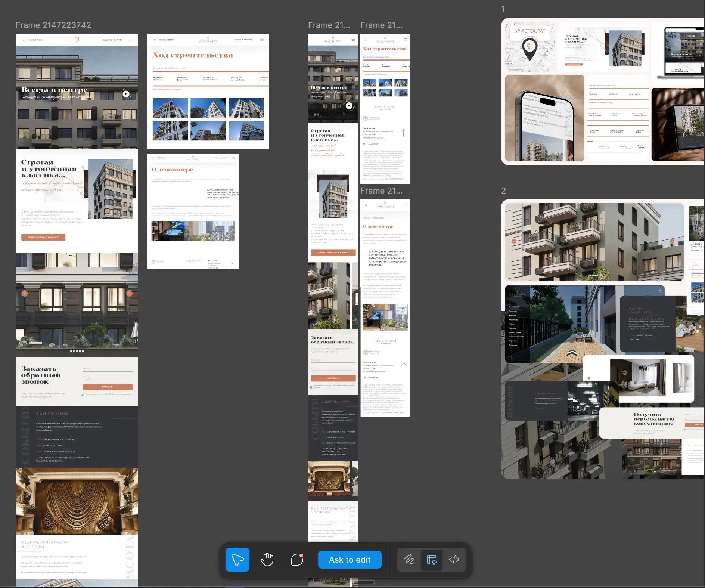Click the orange submit button in callback form

pos(108,387)
